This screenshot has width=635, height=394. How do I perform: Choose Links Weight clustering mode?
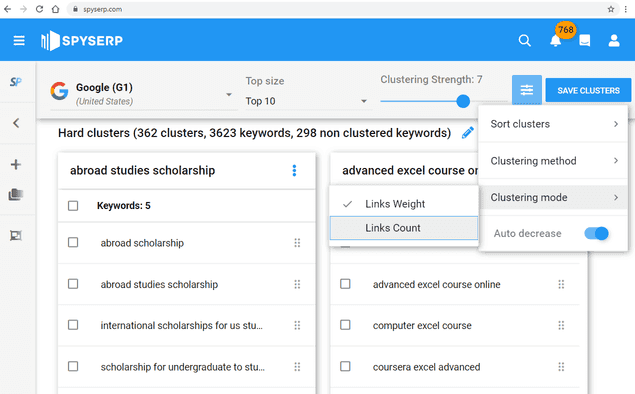(x=404, y=204)
